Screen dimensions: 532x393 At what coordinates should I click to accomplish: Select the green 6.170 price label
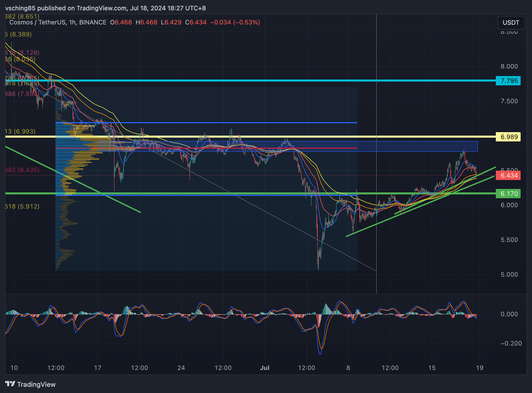tap(508, 194)
